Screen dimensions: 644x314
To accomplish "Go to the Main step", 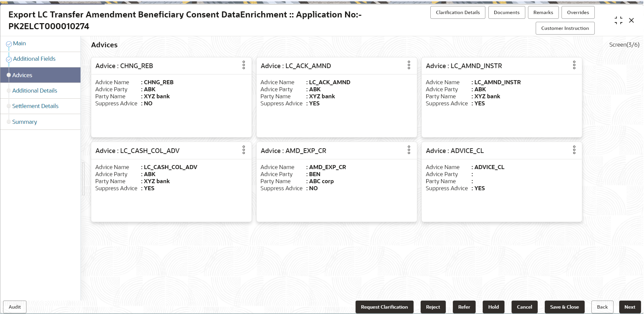I will [x=19, y=44].
